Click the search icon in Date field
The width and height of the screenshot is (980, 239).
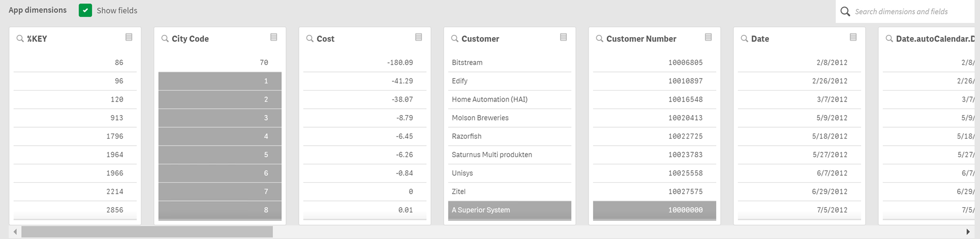[745, 39]
